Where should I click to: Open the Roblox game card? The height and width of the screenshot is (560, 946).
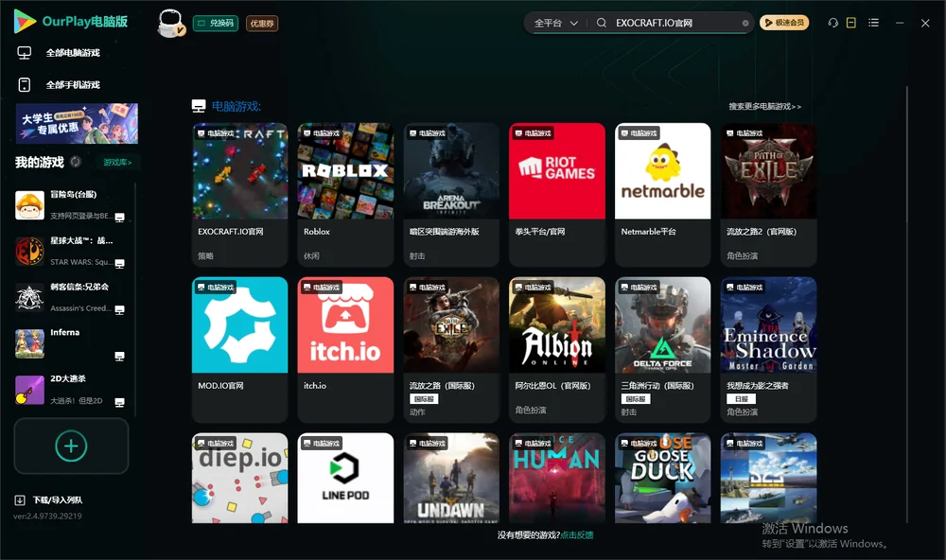(345, 194)
